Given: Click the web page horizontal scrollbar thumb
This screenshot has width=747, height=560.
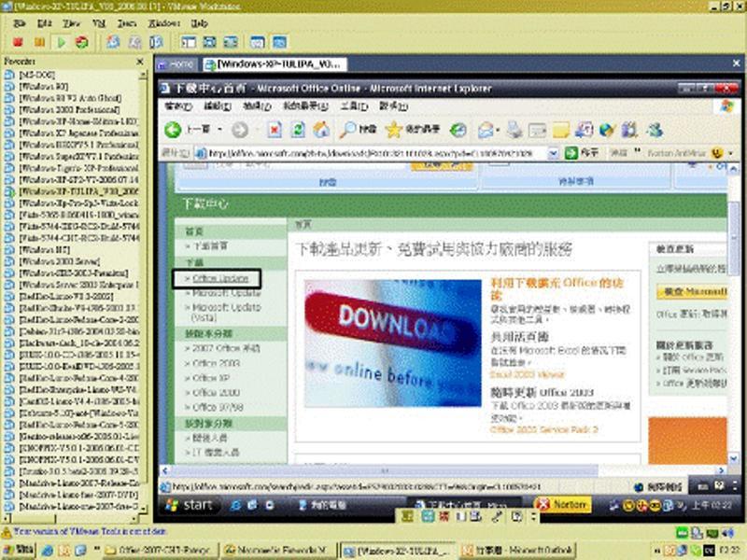Looking at the screenshot, I should pos(384,470).
